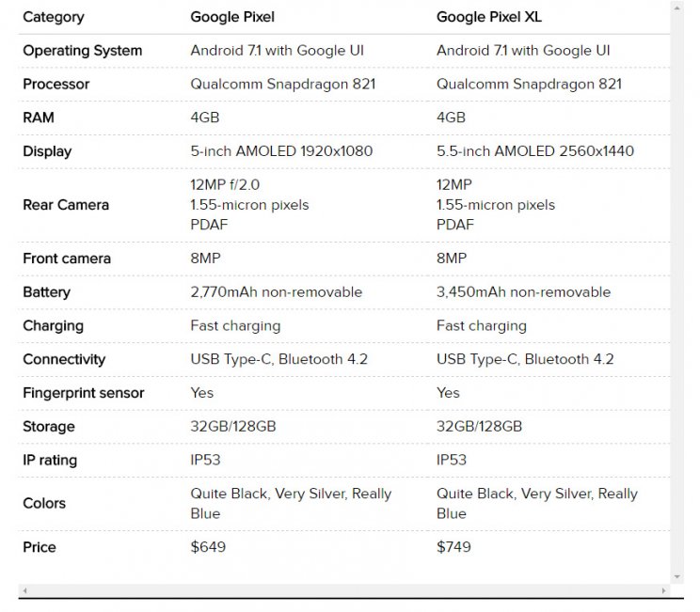
Task: Click the 'Charging' row label
Action: (53, 325)
